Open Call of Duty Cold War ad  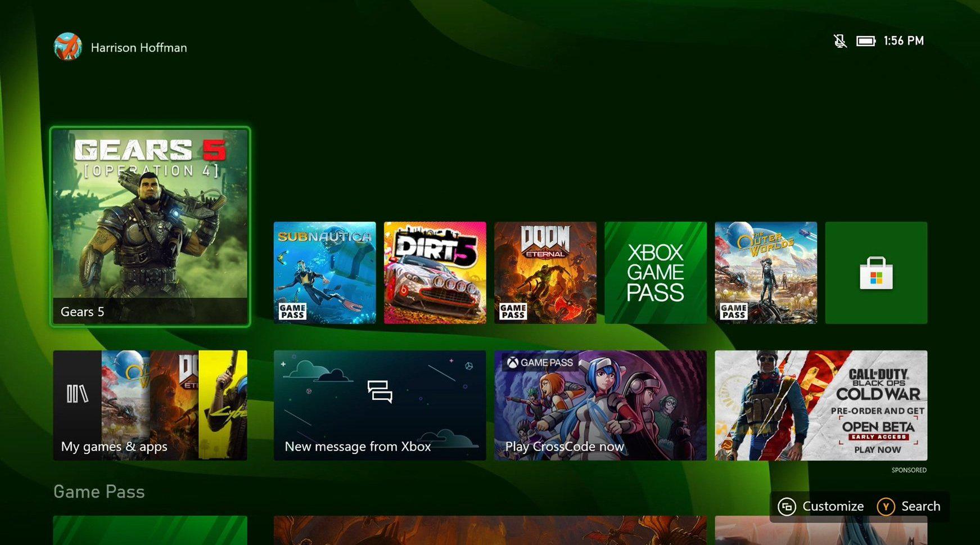tap(820, 406)
